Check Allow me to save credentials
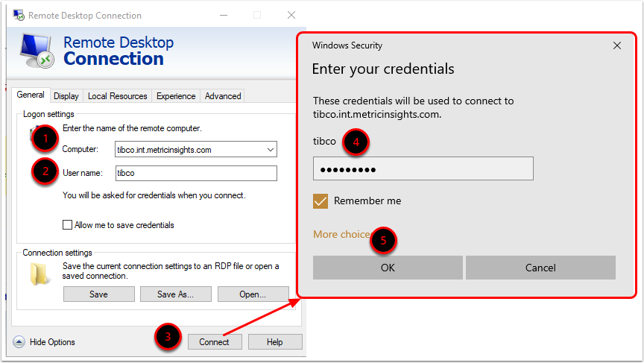 point(67,224)
